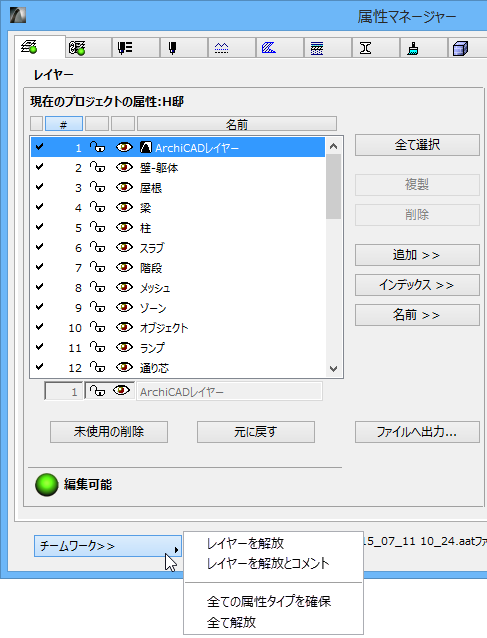Hide the スラブ layer via eye icon

click(124, 247)
